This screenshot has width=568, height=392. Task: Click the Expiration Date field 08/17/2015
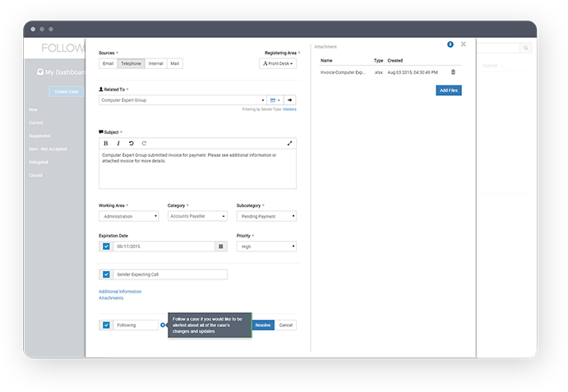tap(164, 247)
